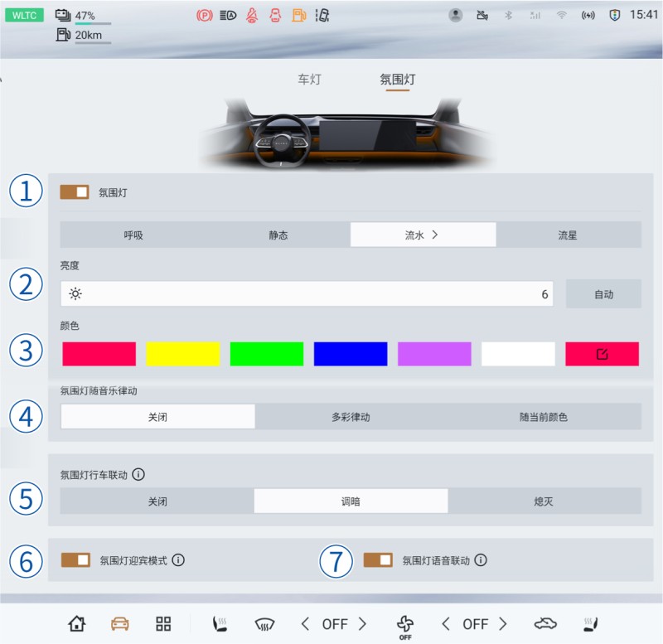
Task: Select 随当前颜色 music rhythm option
Action: (544, 417)
